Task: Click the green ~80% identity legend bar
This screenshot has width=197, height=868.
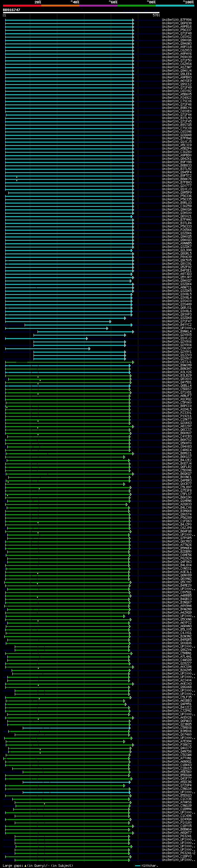Action: 137,6
